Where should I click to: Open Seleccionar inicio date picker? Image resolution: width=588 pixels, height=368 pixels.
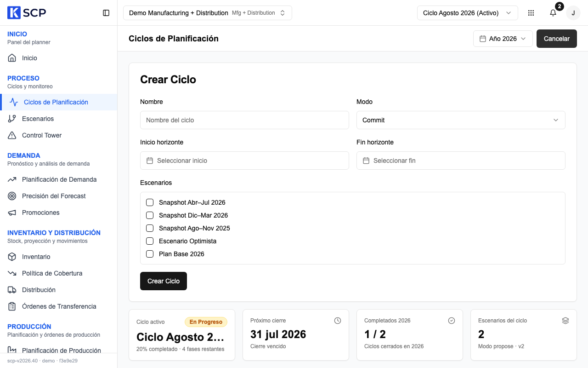[x=244, y=161]
